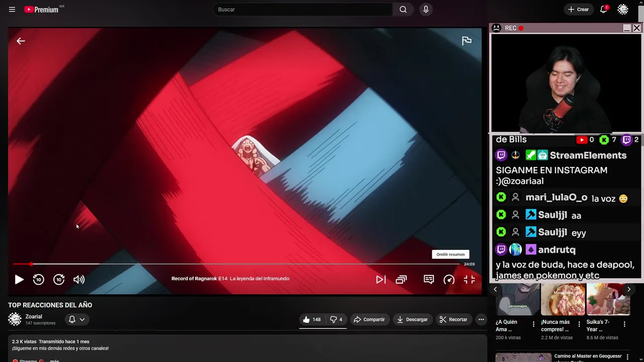The height and width of the screenshot is (362, 644).
Task: Click the flag report icon in the player
Action: click(x=466, y=41)
